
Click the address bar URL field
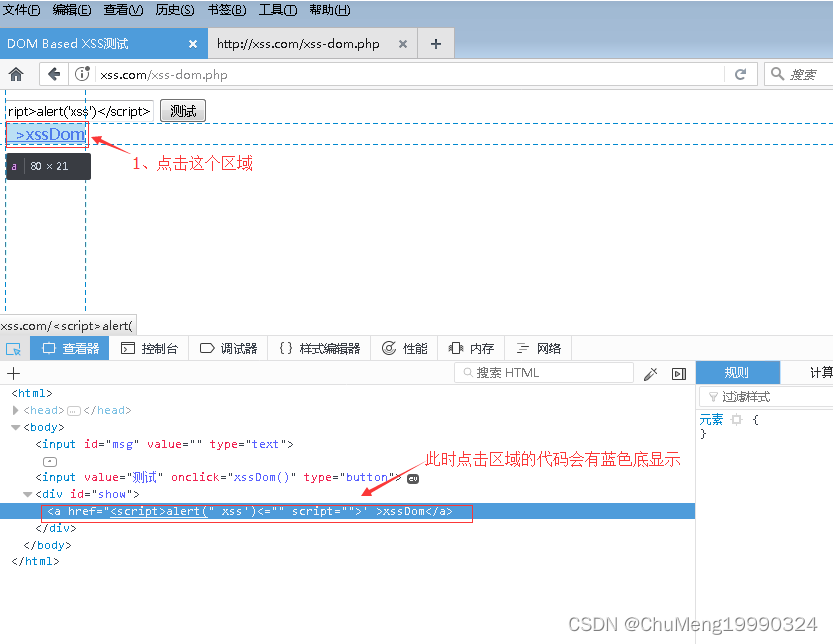coord(409,74)
